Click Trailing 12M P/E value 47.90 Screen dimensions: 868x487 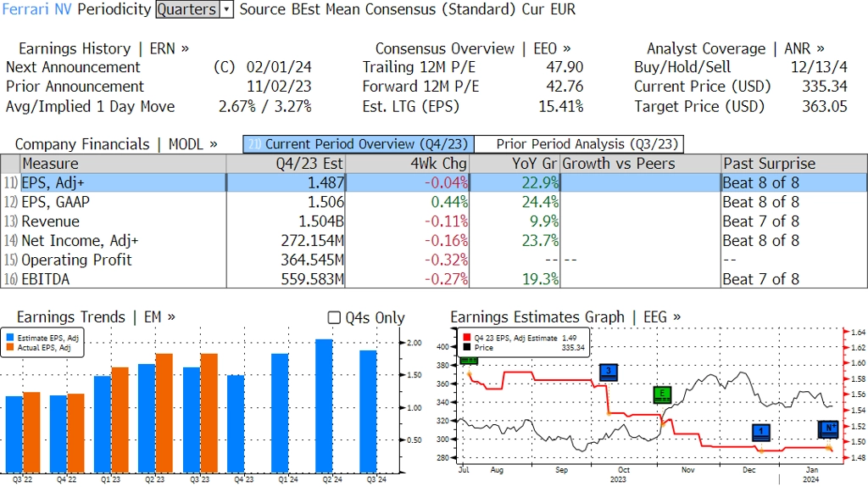[x=565, y=67]
